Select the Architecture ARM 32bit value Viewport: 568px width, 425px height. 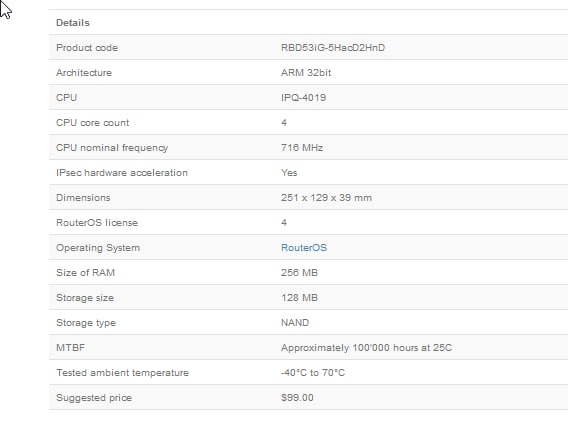tap(306, 72)
